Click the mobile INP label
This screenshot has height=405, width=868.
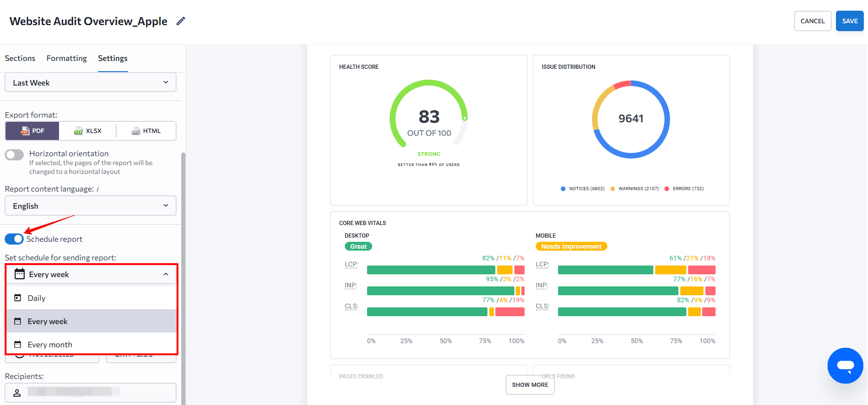pyautogui.click(x=542, y=285)
